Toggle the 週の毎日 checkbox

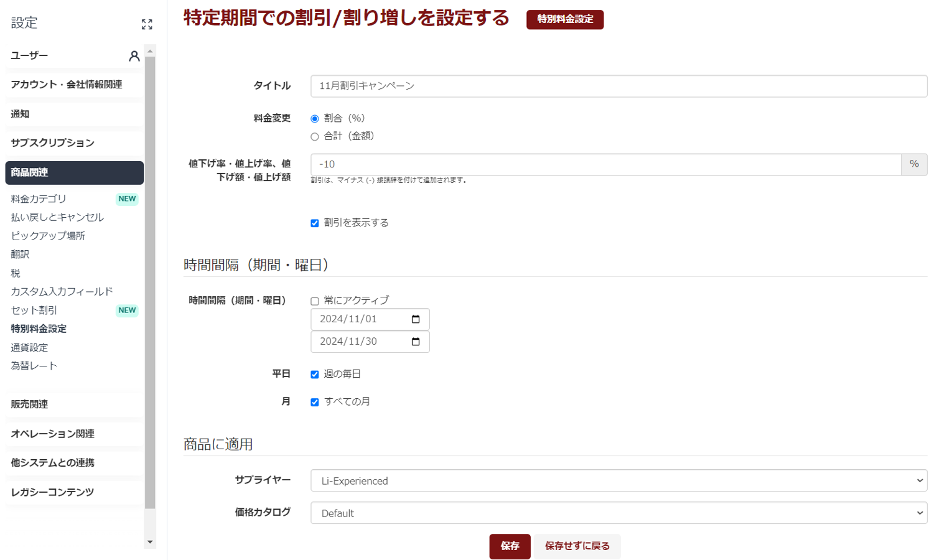[x=315, y=375]
